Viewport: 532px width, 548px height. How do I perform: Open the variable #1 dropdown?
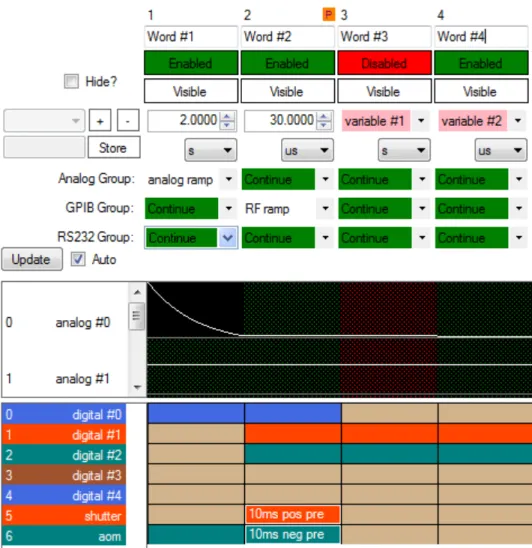(421, 121)
